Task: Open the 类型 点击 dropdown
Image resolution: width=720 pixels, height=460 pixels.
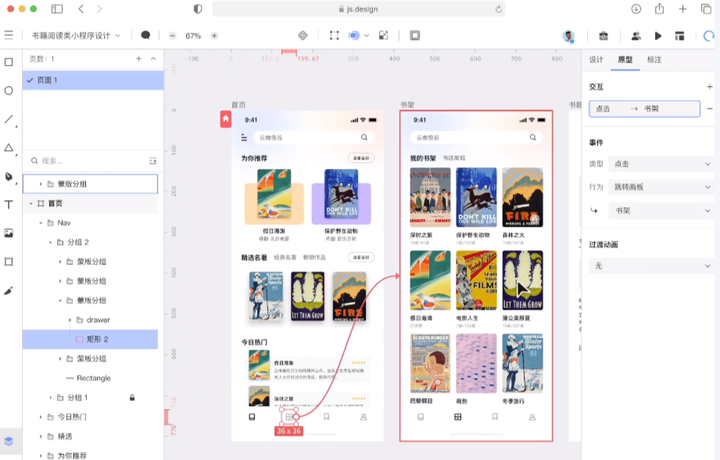Action: 661,164
